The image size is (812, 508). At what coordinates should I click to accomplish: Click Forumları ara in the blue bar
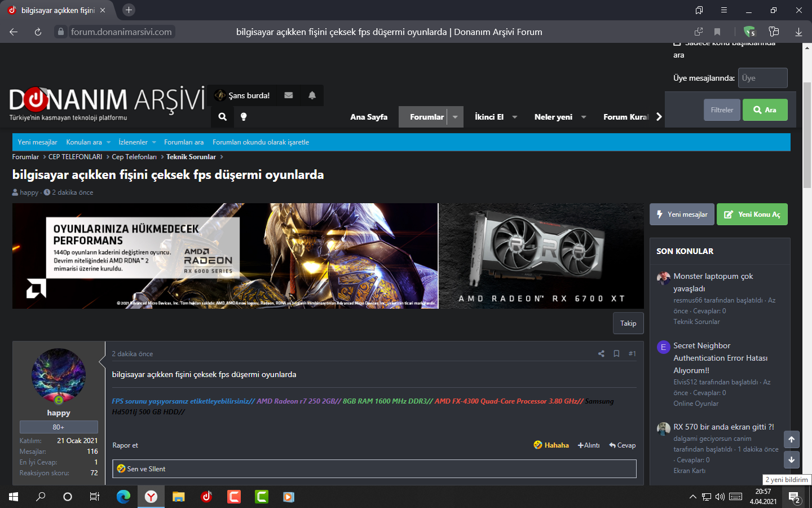(x=184, y=142)
